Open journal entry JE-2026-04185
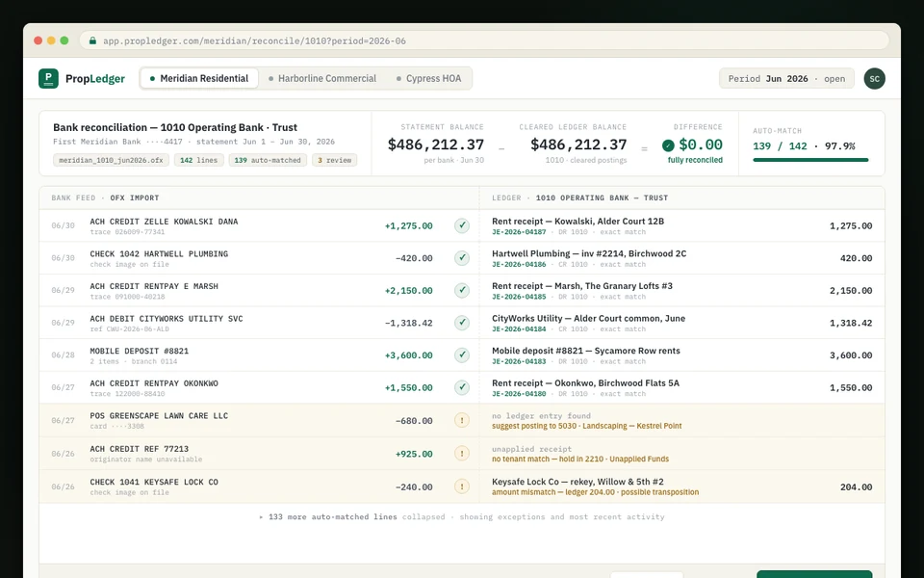The width and height of the screenshot is (924, 578). [519, 297]
